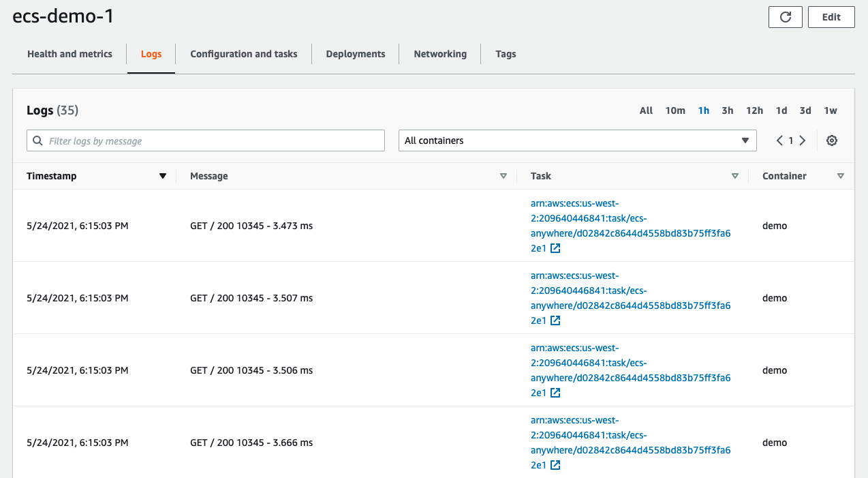Click page number 1 in pagination
Viewport: 868px width, 478px height.
[791, 140]
